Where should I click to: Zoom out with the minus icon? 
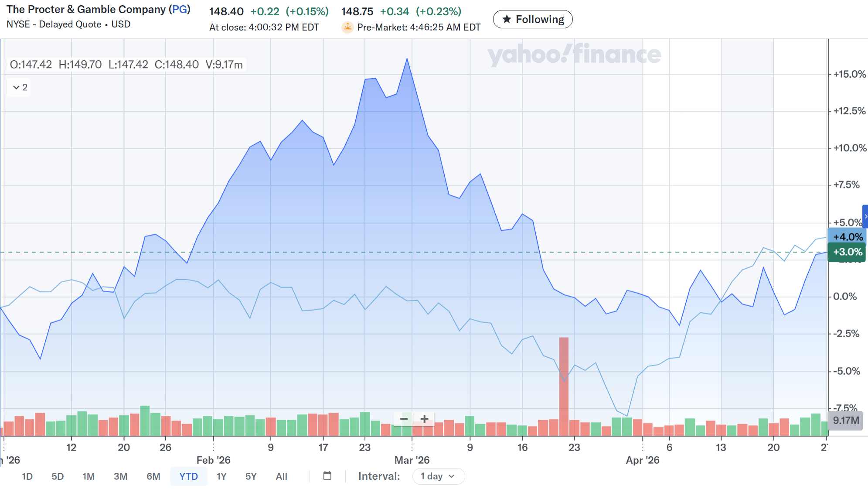pos(404,419)
